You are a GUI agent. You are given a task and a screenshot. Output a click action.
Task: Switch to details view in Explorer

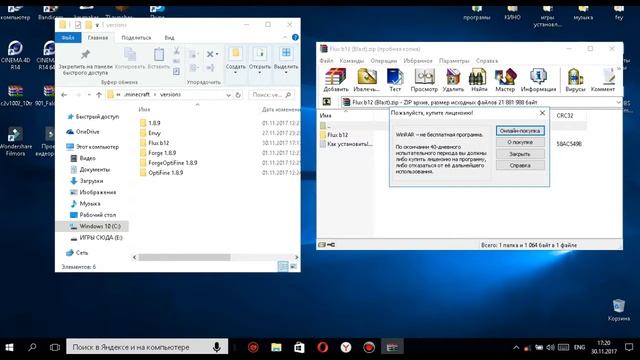[283, 267]
